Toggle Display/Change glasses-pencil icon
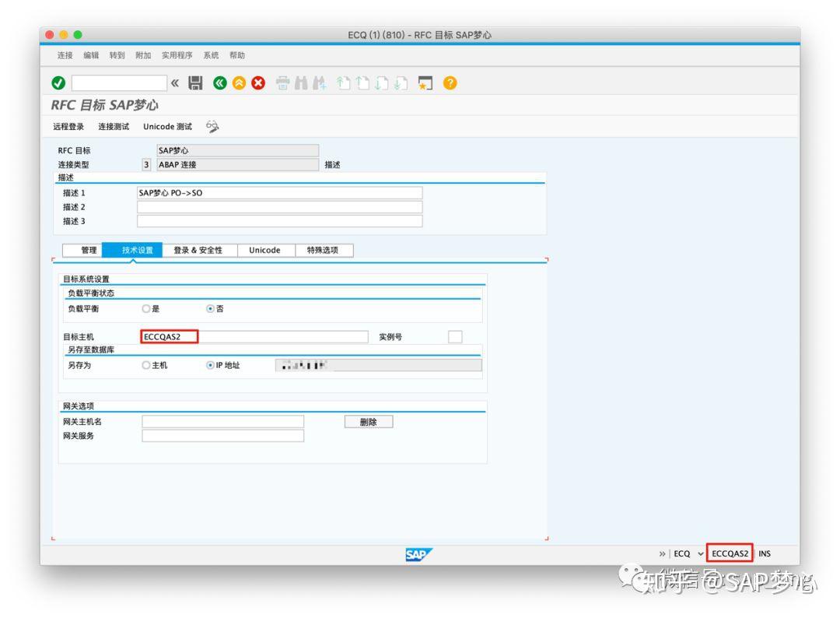Image resolution: width=840 pixels, height=618 pixels. pyautogui.click(x=212, y=127)
